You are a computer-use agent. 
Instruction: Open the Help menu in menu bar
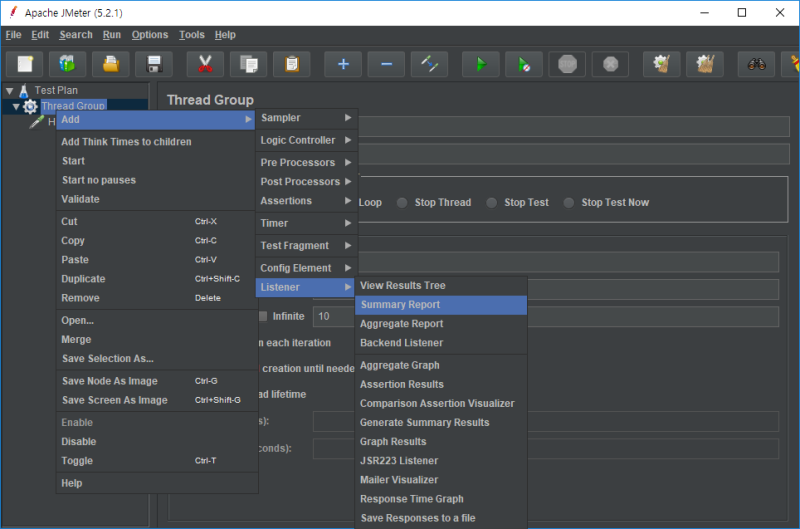225,35
